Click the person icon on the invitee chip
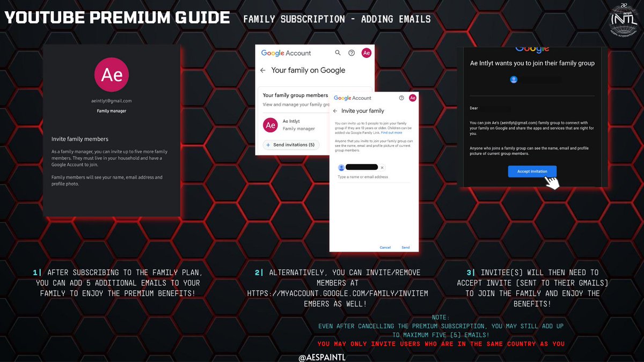The width and height of the screenshot is (644, 362). pyautogui.click(x=342, y=167)
